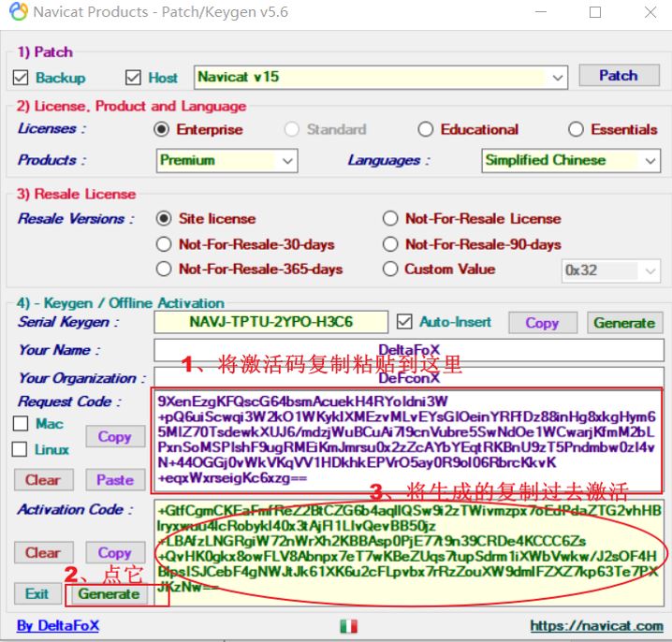
Task: Maximize the Patch/Keygen window
Action: coord(595,12)
